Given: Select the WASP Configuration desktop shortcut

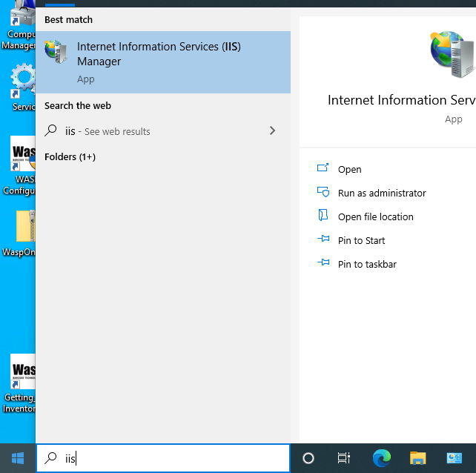Looking at the screenshot, I should pyautogui.click(x=19, y=166).
